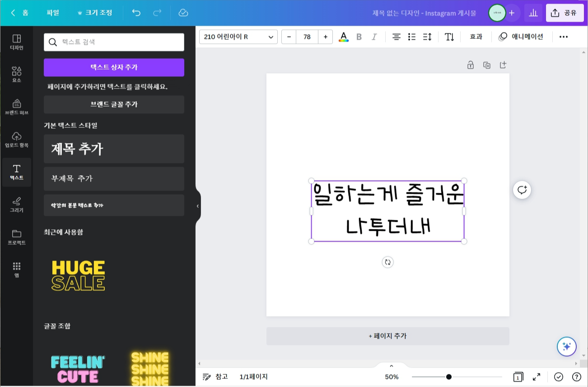Click the 공유 share button
This screenshot has height=387, width=588.
pos(565,13)
